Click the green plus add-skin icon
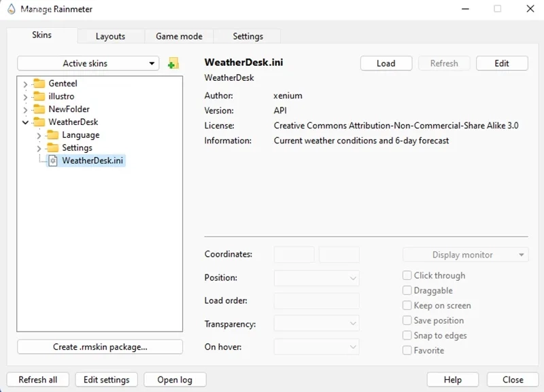The image size is (544, 392). pos(173,64)
